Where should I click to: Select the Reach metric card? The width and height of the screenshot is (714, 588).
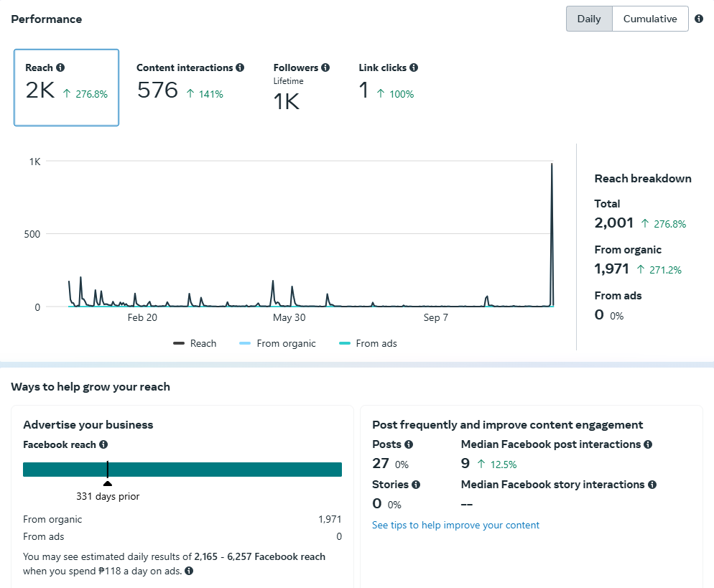pos(66,87)
